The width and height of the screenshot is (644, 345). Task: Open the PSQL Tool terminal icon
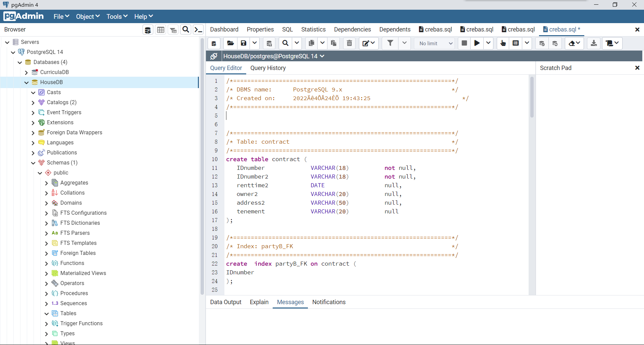(x=199, y=30)
